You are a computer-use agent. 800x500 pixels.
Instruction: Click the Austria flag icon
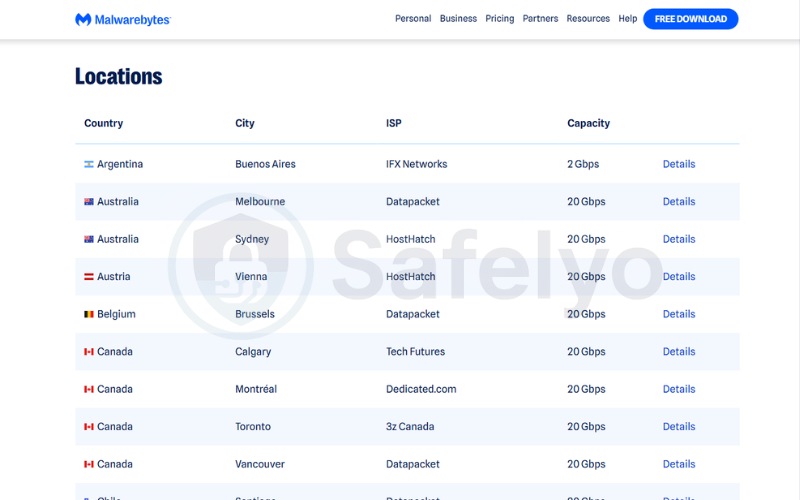(89, 277)
